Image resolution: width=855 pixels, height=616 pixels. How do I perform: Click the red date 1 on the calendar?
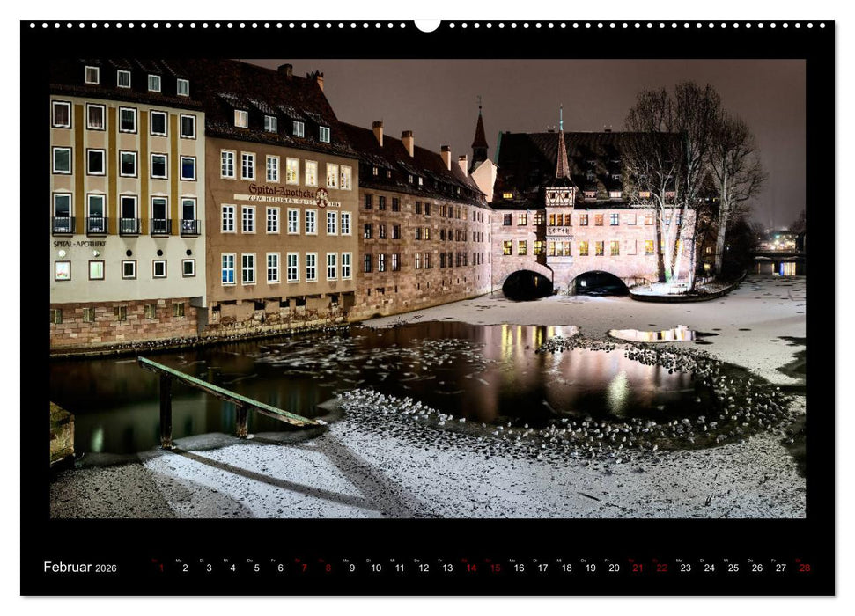coord(159,569)
